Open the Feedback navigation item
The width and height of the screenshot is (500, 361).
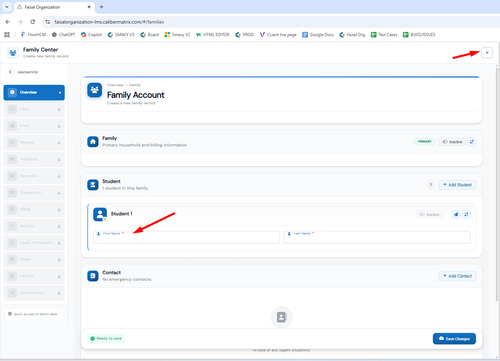[x=34, y=159]
